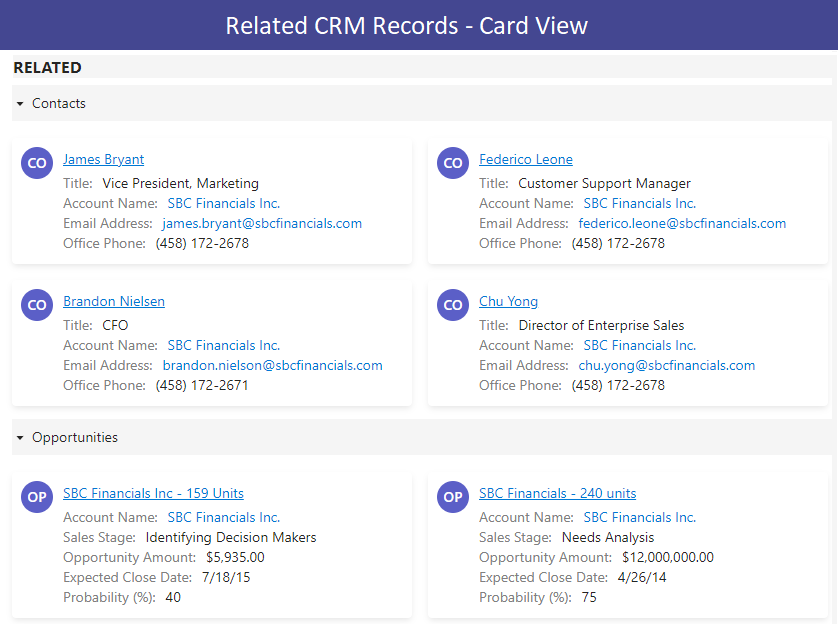The width and height of the screenshot is (838, 624).
Task: Email james.bryant@sbcfinancials.com
Action: click(x=261, y=223)
